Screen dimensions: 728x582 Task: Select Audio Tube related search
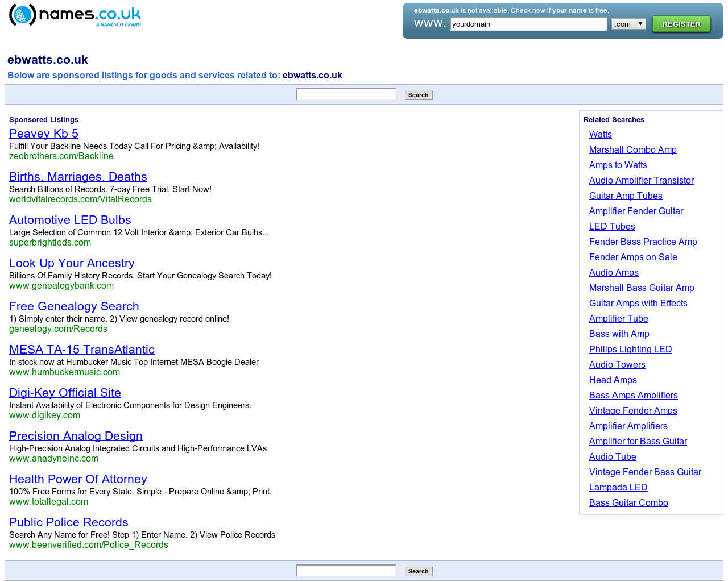[x=613, y=457]
